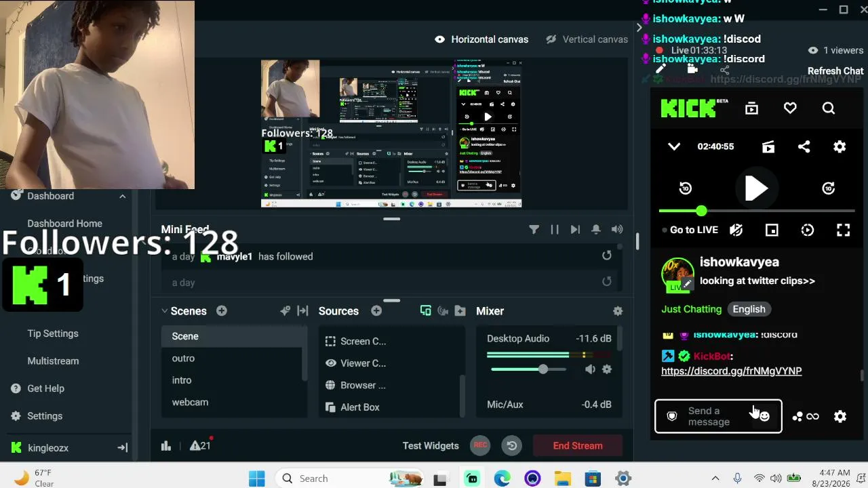The image size is (868, 488).
Task: Start recording with the REC button
Action: click(480, 445)
